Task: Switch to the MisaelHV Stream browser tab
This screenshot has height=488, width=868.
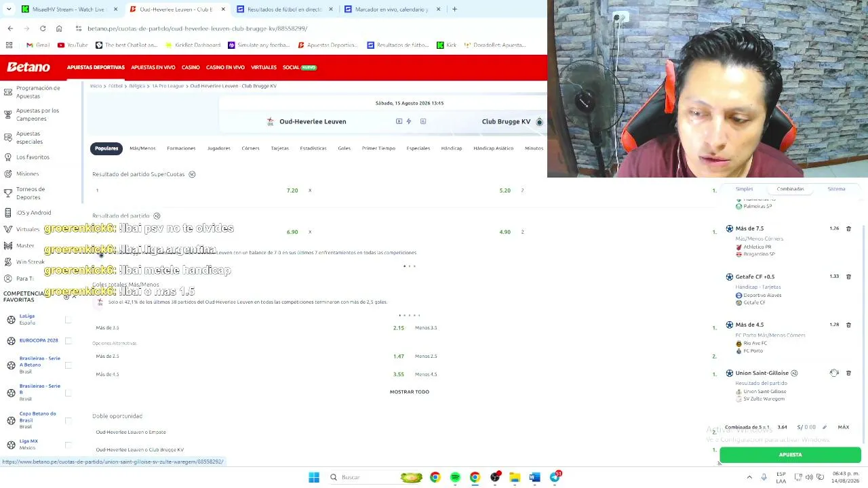Action: click(68, 9)
